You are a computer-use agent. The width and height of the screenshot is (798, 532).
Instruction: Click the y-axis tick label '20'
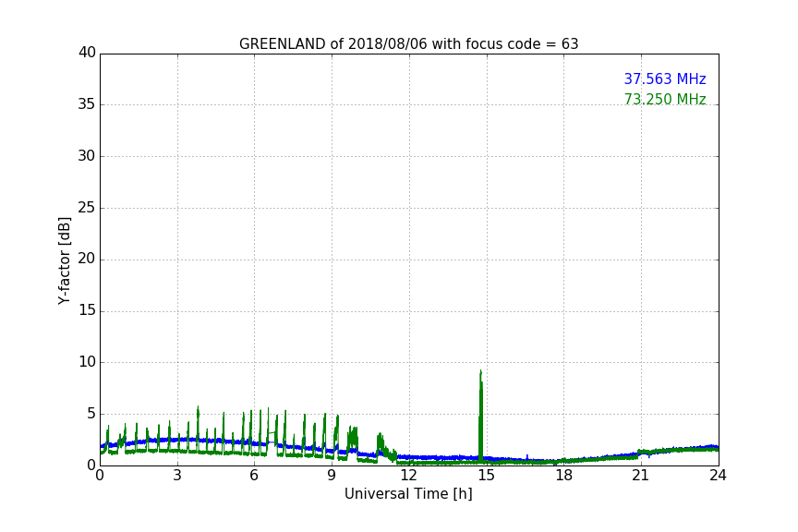87,260
